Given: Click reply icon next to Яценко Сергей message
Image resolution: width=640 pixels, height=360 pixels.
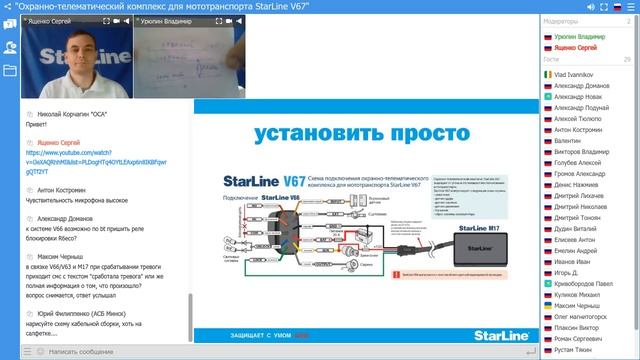Looking at the screenshot, I should click(x=30, y=143).
